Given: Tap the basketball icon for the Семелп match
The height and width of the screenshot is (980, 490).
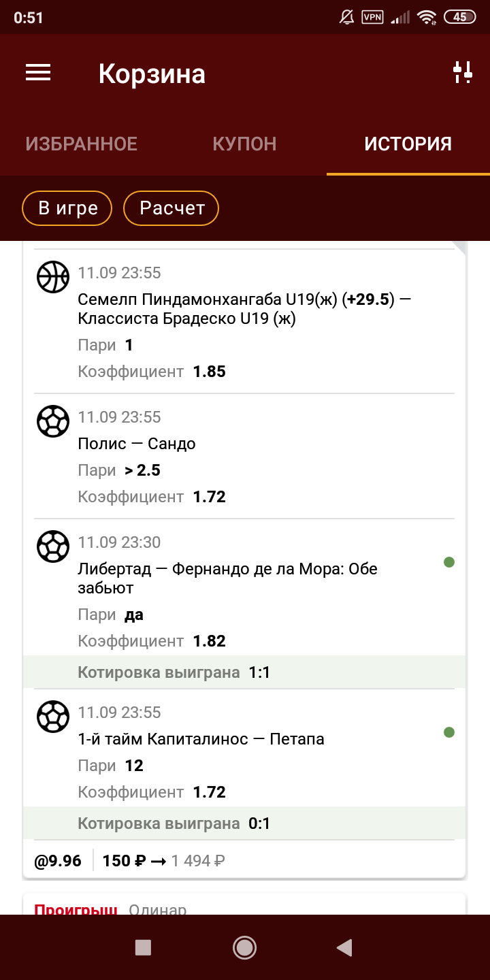Looking at the screenshot, I should tap(52, 276).
